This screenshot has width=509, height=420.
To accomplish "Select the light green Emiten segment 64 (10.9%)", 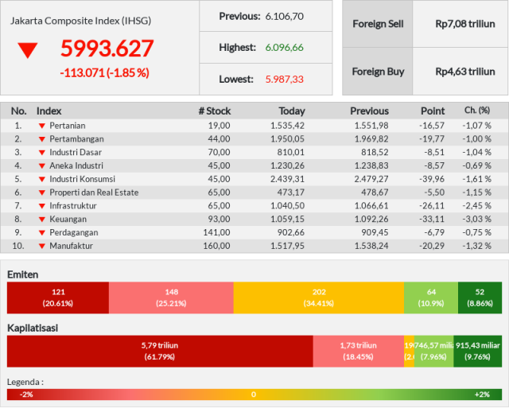I will 431,297.
